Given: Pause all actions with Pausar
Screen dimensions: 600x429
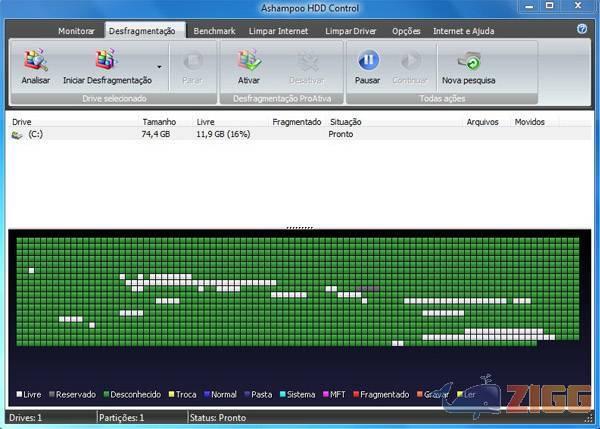Looking at the screenshot, I should (367, 62).
